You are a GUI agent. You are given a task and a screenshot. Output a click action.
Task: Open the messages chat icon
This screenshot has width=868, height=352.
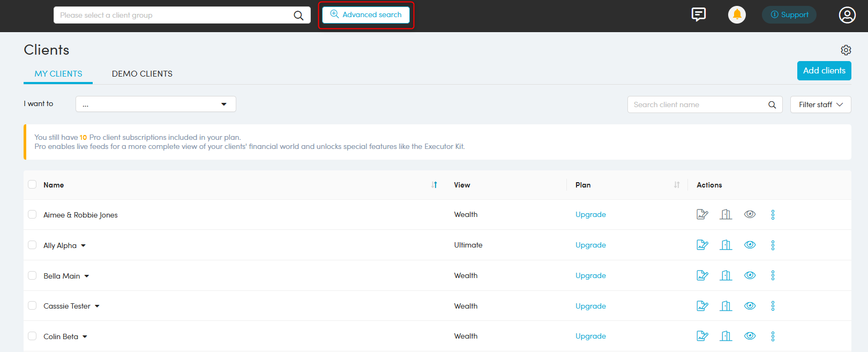click(x=698, y=14)
